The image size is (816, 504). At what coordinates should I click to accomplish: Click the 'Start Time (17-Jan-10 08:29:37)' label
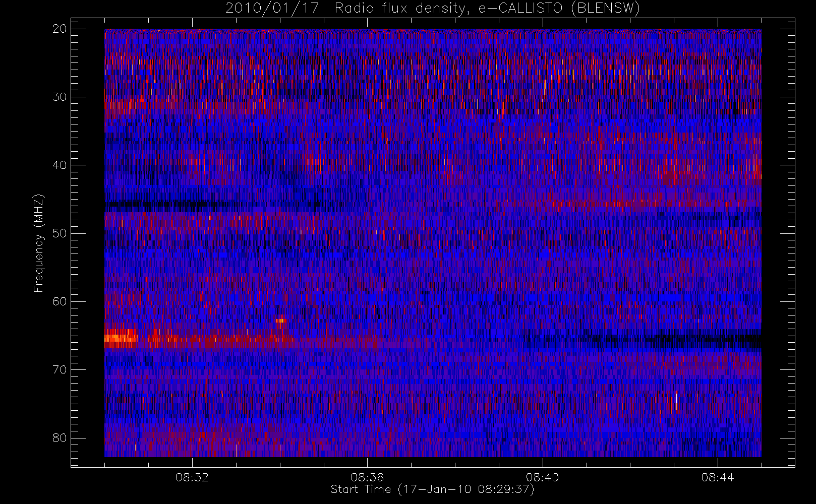pos(432,489)
